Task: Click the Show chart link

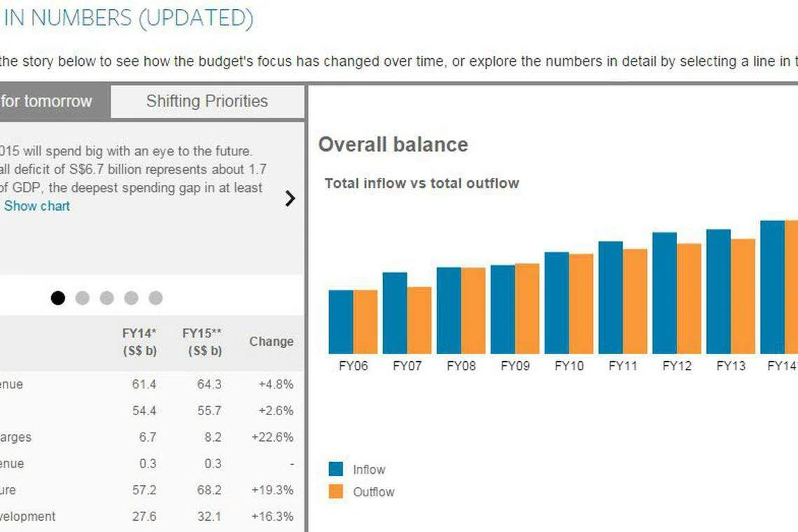Action: 37,206
